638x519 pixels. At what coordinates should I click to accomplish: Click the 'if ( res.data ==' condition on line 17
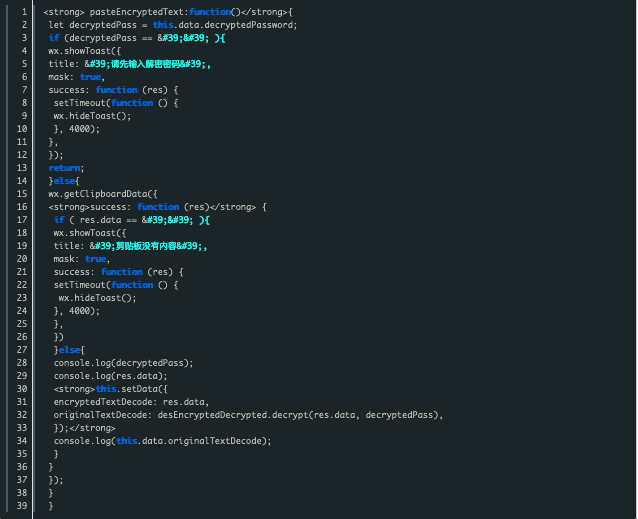96,220
